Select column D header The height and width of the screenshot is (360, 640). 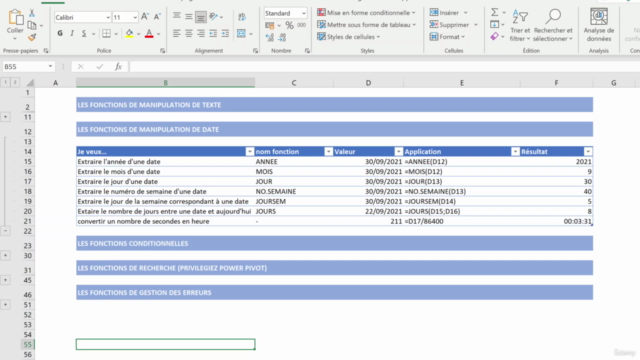pyautogui.click(x=368, y=83)
